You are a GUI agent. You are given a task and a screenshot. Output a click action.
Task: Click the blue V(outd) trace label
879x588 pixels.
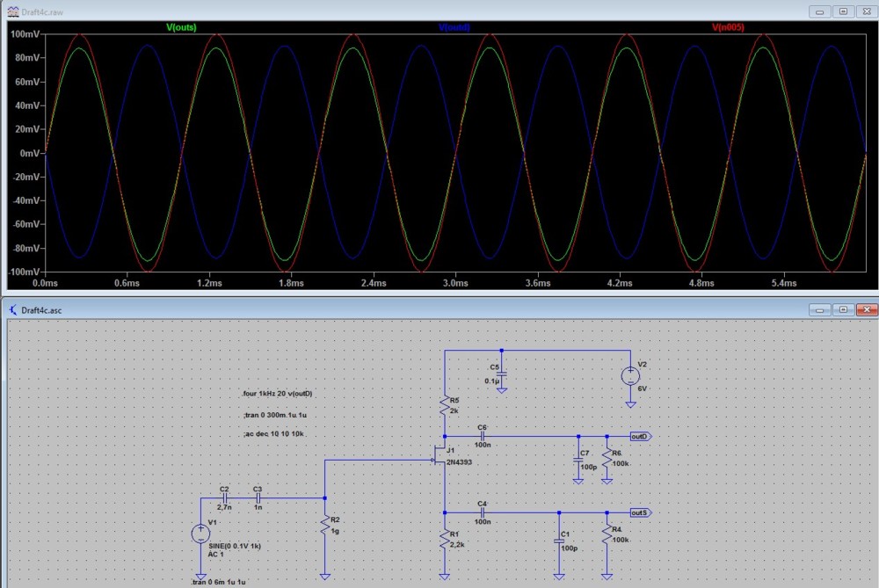[x=454, y=27]
